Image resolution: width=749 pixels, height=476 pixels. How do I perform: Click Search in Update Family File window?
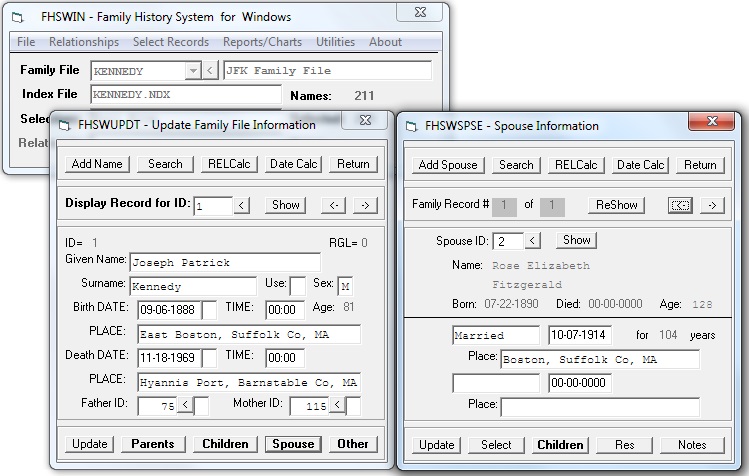[165, 164]
